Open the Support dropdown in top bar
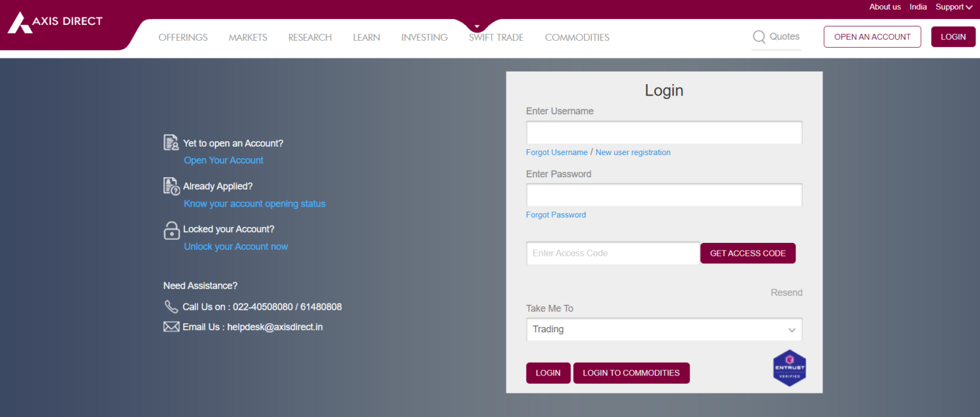 tap(954, 7)
